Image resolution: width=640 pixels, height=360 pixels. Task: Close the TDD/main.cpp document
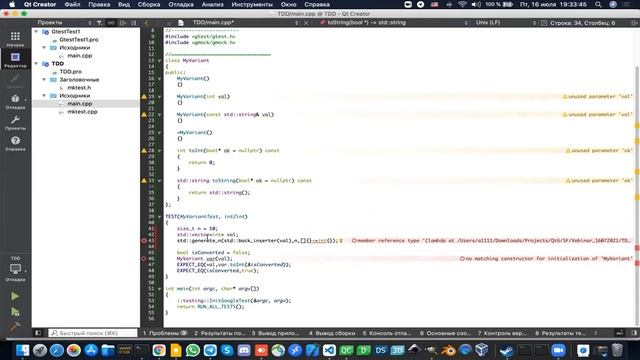tap(306, 23)
